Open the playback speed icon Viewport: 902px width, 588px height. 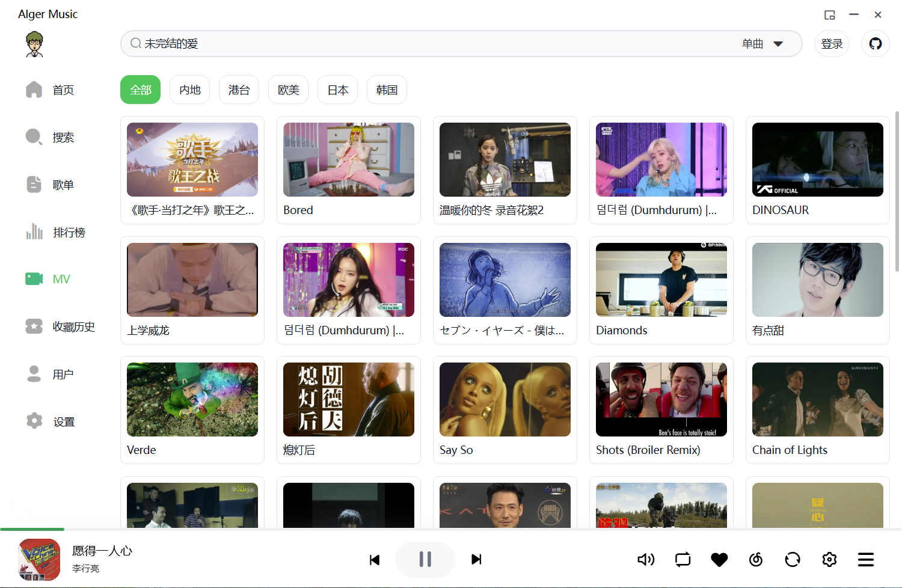[756, 560]
